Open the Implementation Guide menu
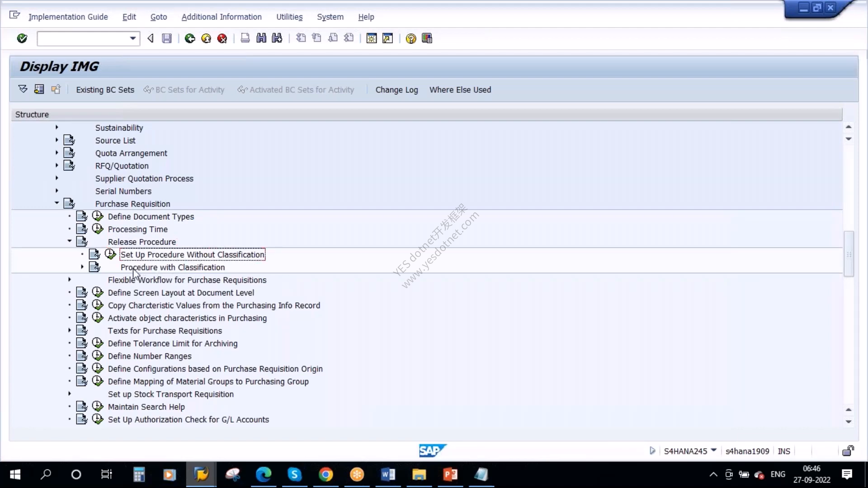The height and width of the screenshot is (488, 868). 68,17
